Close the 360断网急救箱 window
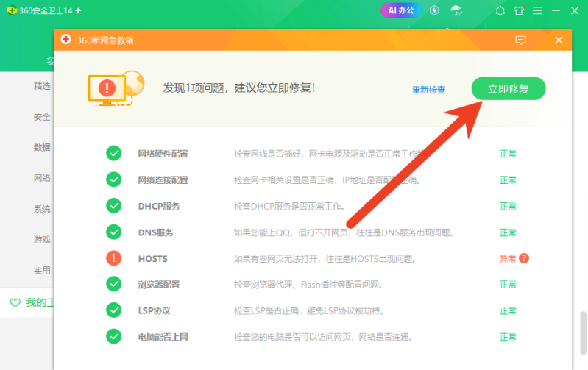The width and height of the screenshot is (588, 370). pyautogui.click(x=559, y=40)
